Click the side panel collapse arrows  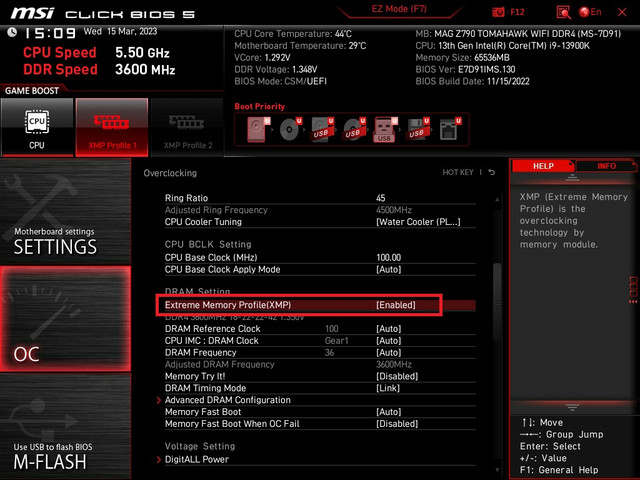click(633, 302)
